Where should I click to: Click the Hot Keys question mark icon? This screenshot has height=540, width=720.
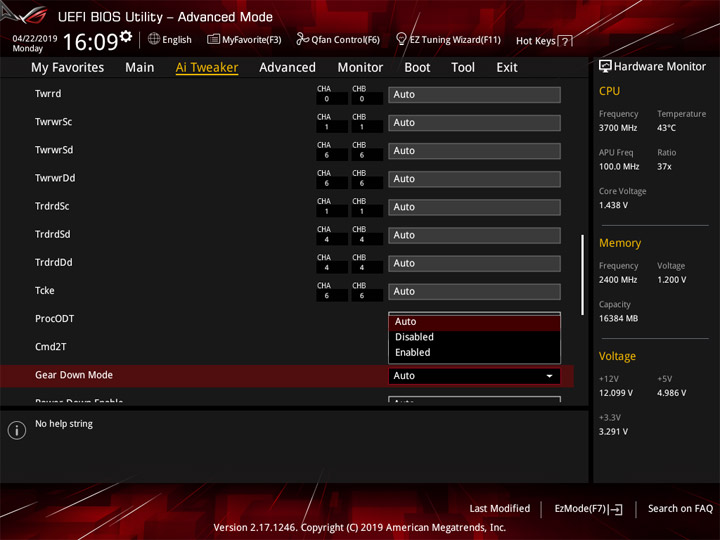(x=565, y=41)
